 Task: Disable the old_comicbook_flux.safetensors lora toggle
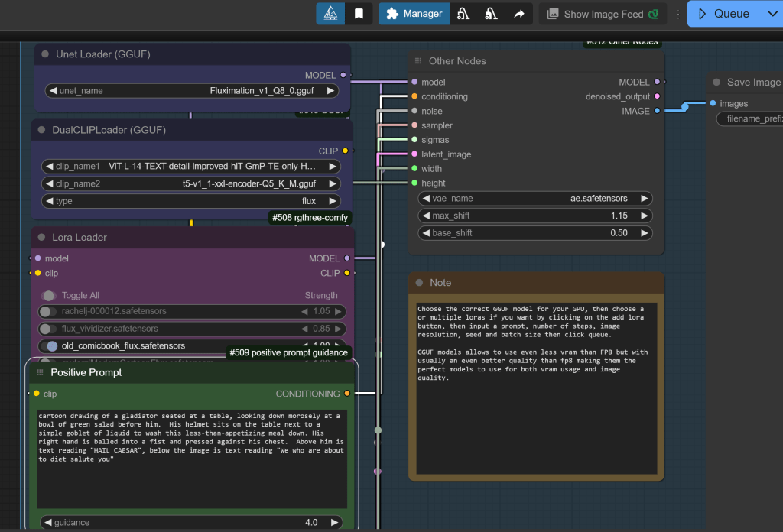coord(52,346)
